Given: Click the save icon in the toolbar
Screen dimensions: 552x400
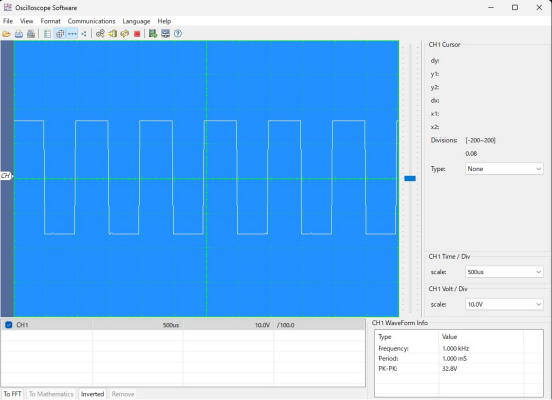Looking at the screenshot, I should pos(19,34).
